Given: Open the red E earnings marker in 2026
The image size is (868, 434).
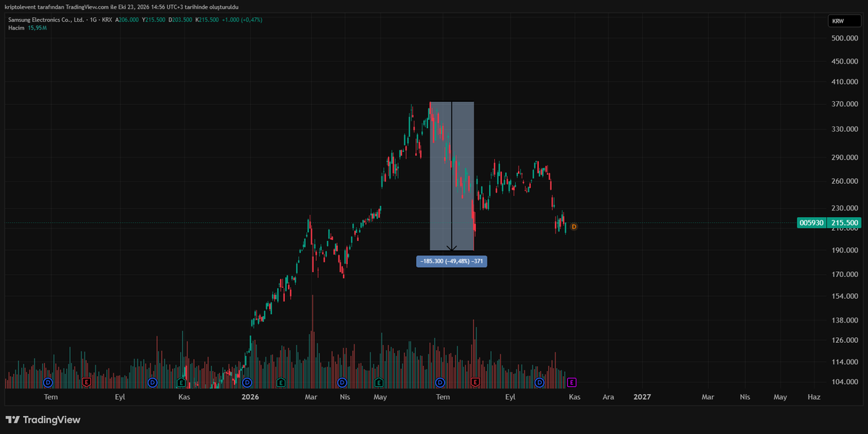Looking at the screenshot, I should [x=475, y=381].
